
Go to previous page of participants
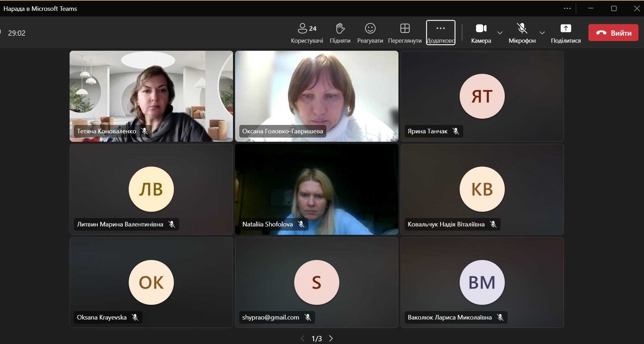click(x=303, y=338)
